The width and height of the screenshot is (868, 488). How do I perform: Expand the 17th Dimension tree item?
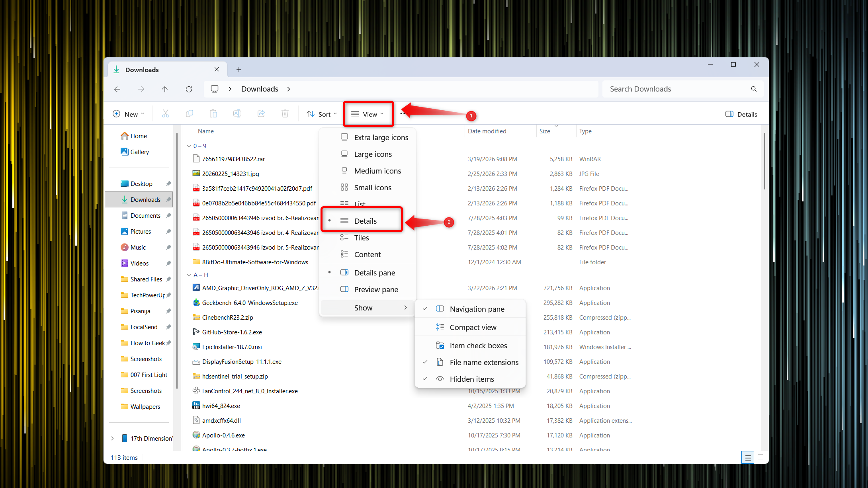pyautogui.click(x=113, y=438)
